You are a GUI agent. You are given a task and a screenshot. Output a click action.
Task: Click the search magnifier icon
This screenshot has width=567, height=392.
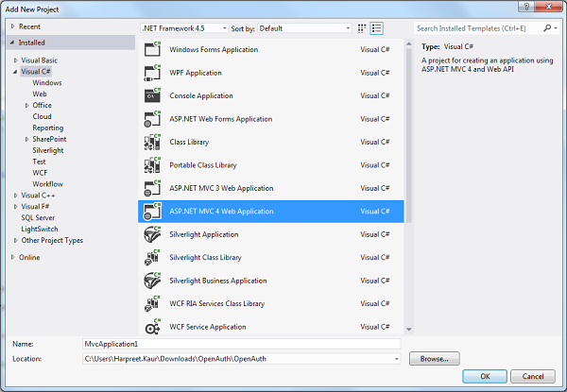point(547,27)
